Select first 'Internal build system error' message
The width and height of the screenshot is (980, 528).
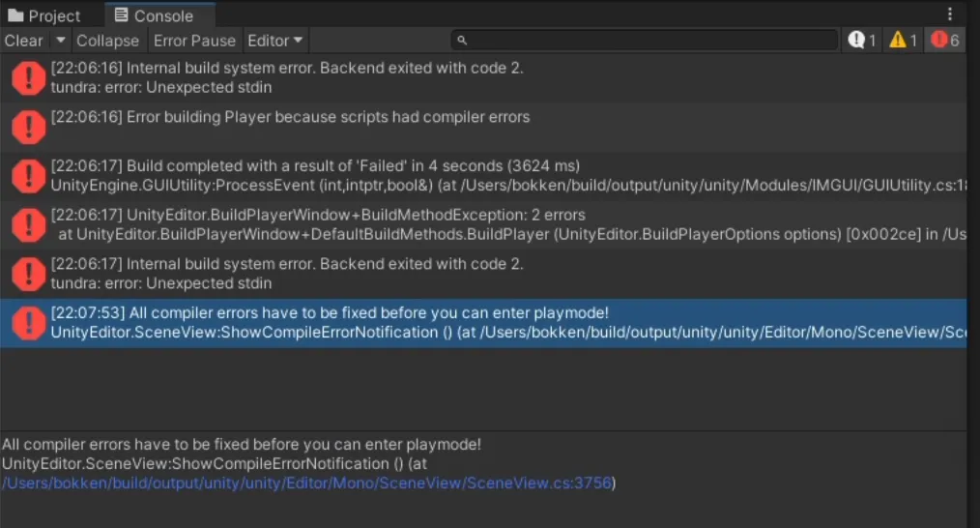[483, 78]
